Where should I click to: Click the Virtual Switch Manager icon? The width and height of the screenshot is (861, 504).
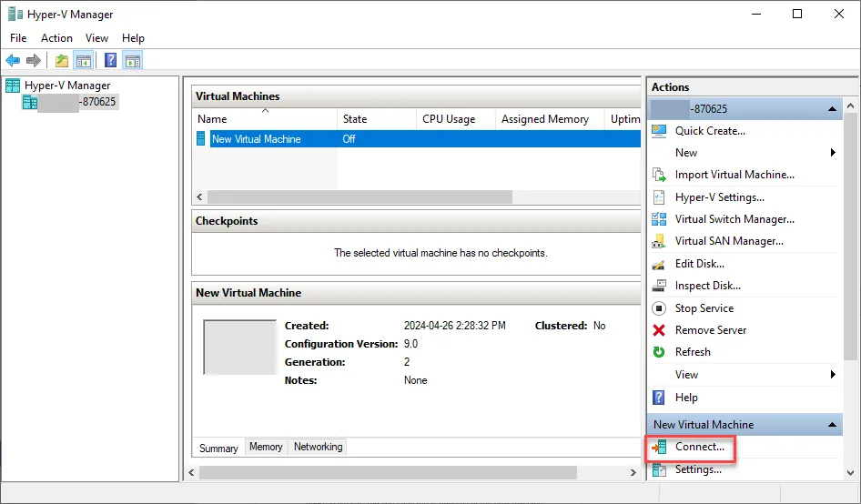[x=659, y=219]
